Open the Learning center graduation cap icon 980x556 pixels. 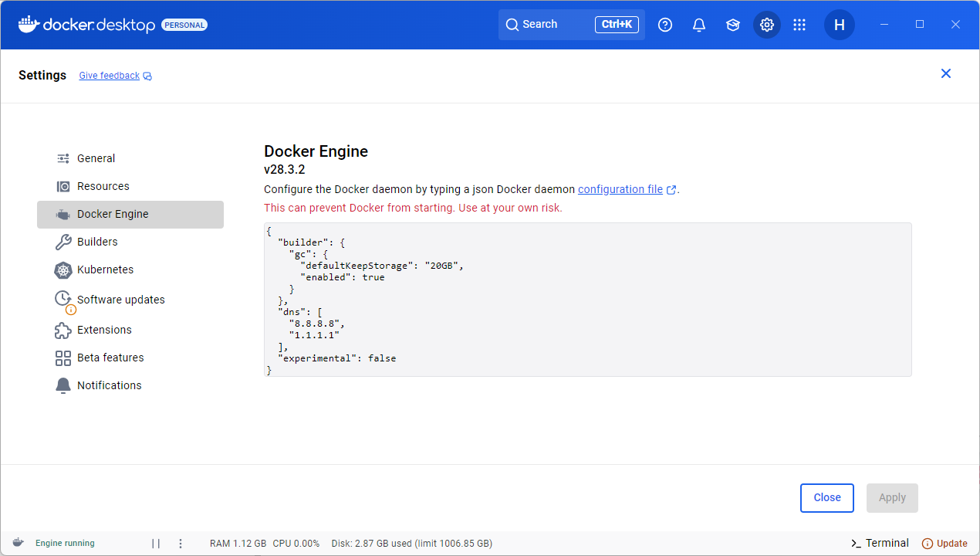[733, 25]
